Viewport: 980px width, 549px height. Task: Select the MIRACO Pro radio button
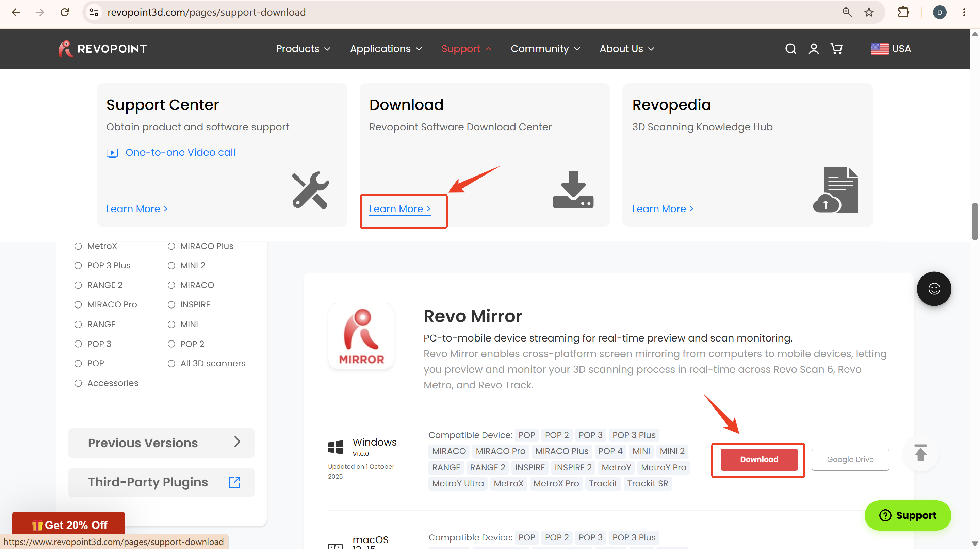[78, 304]
